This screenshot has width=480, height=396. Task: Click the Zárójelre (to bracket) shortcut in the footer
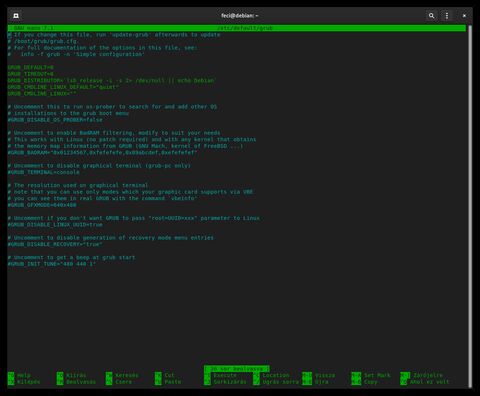pos(422,375)
